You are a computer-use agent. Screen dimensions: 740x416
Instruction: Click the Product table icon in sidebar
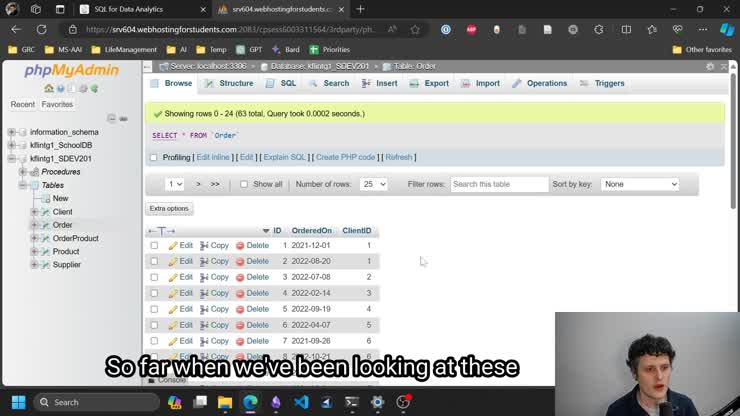click(x=45, y=252)
